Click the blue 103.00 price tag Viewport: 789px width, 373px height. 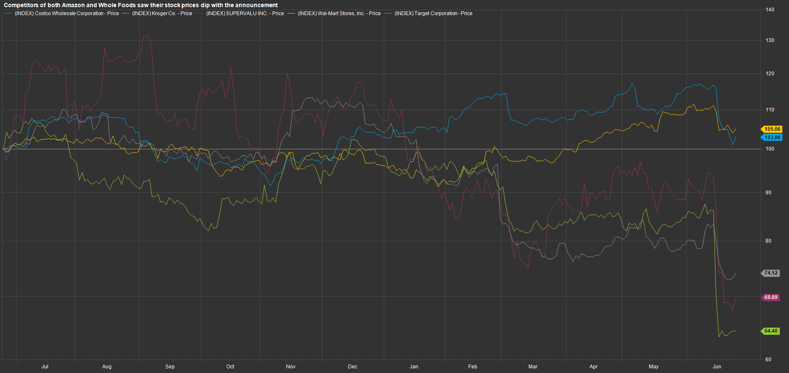click(x=772, y=137)
